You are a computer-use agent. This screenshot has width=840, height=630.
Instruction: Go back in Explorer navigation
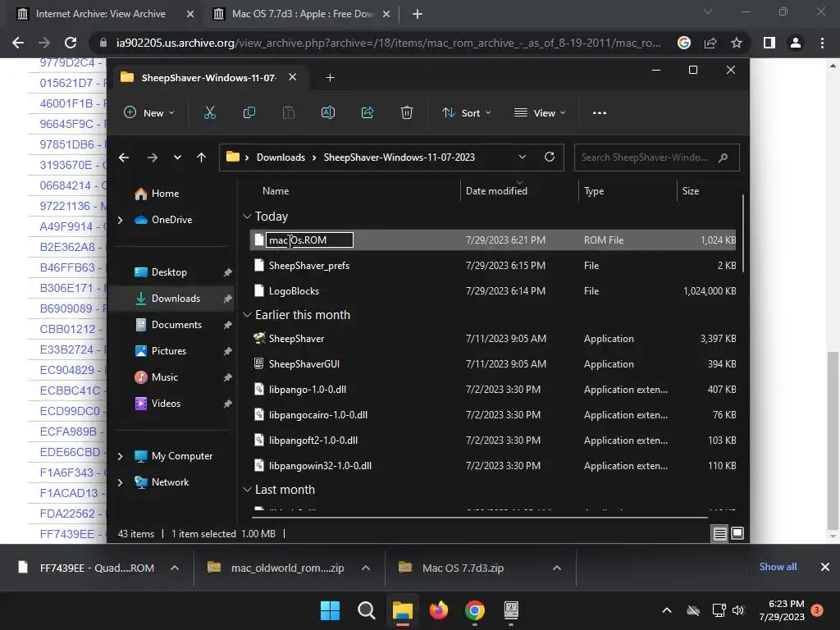[124, 157]
